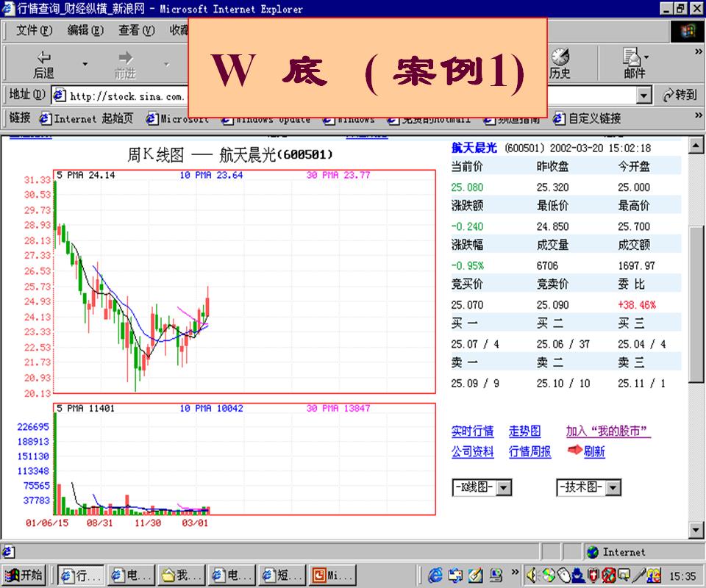Screen dimensions: 706x588
Task: Expand the mail button dropdown arrow
Action: (x=646, y=57)
